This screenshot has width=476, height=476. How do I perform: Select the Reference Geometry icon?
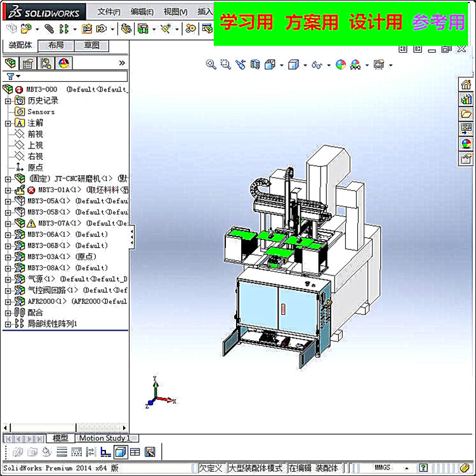(166, 29)
